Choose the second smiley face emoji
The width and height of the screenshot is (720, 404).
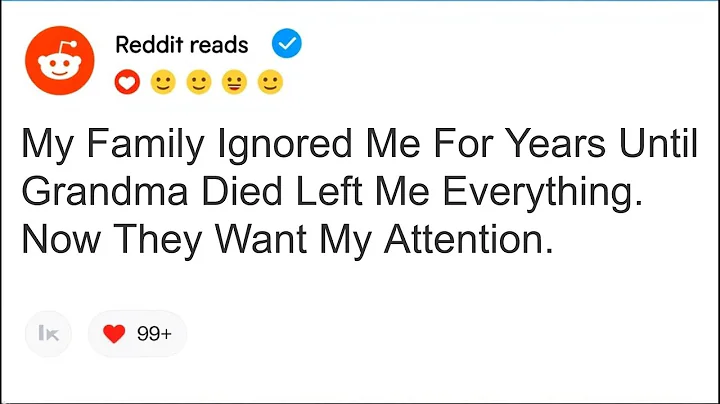pyautogui.click(x=198, y=82)
